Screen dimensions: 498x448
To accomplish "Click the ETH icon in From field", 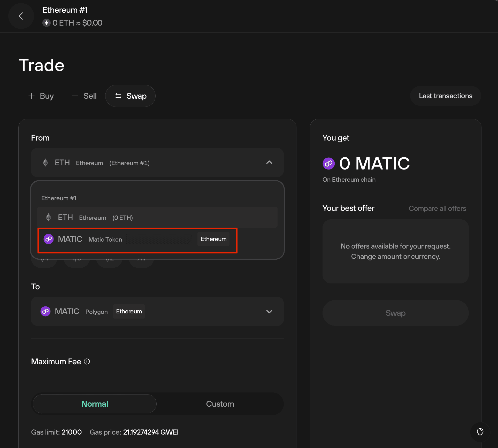I will pyautogui.click(x=45, y=163).
